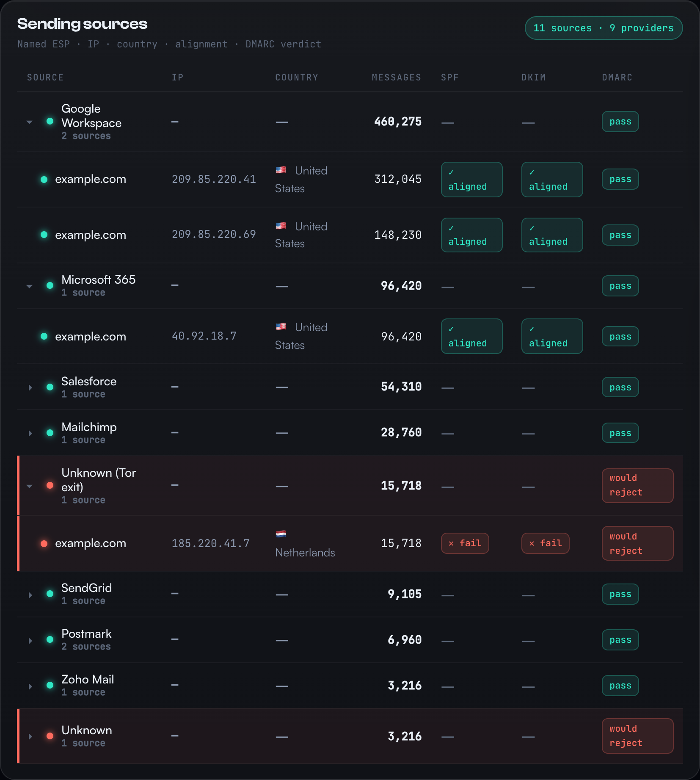The image size is (700, 780).
Task: Click the green status dot beside Zoho Mail
Action: pyautogui.click(x=50, y=685)
